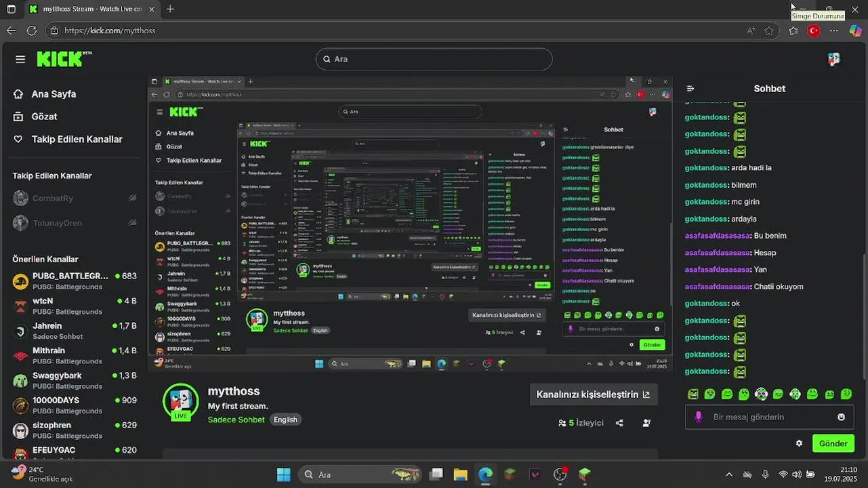Open the Task View icon on the taskbar
868x488 pixels.
tap(436, 474)
